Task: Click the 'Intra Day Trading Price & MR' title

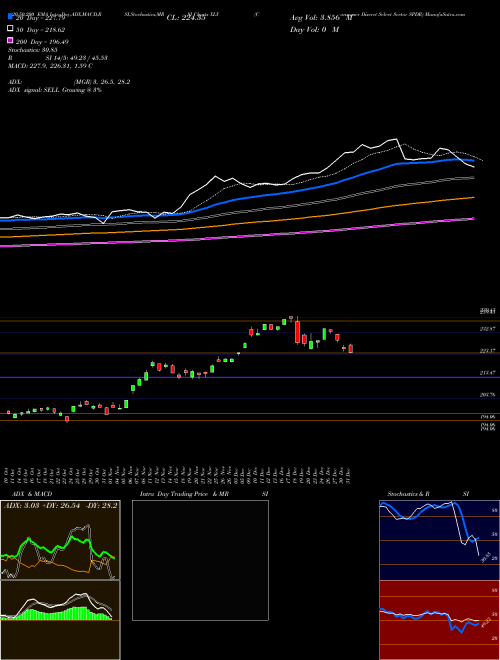Action: (184, 494)
